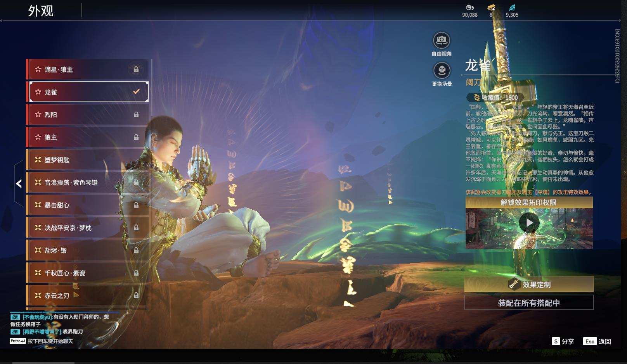Select the 暴击甜心 skin
The image size is (627, 364).
(x=88, y=205)
